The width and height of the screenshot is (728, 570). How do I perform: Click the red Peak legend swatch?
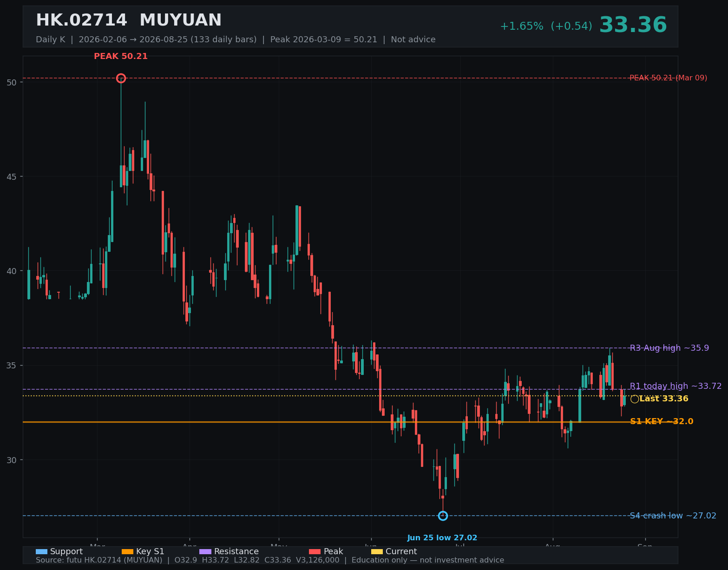pyautogui.click(x=315, y=552)
